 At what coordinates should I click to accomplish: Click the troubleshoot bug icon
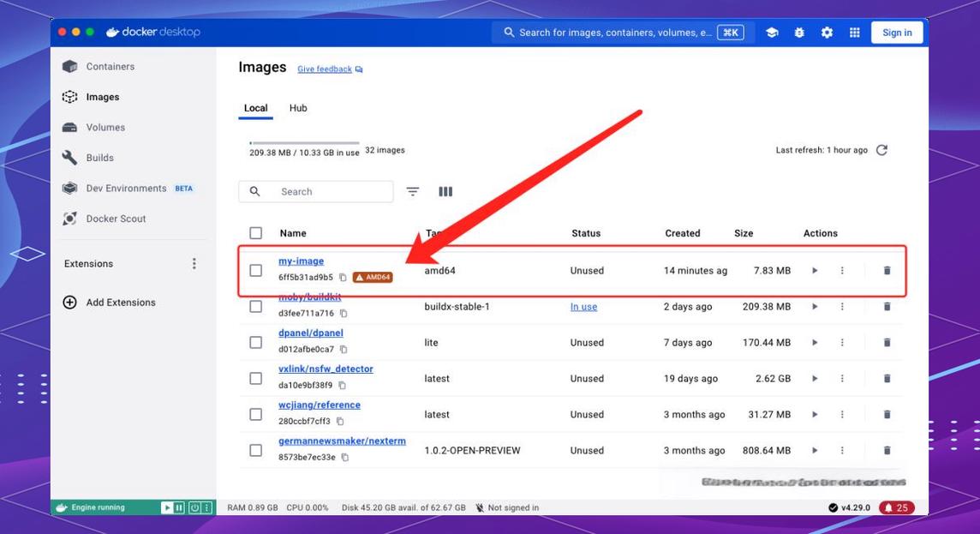point(799,33)
